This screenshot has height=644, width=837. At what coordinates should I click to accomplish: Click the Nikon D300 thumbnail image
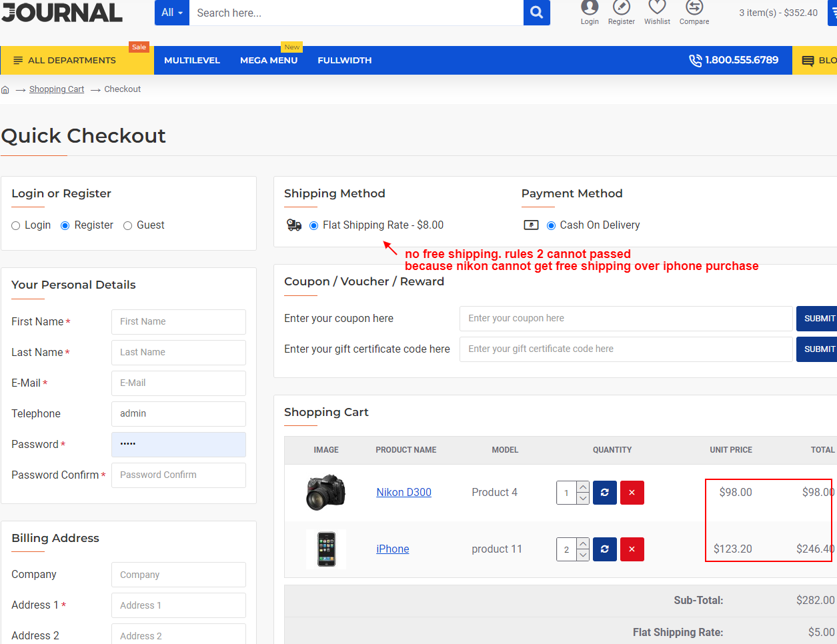326,493
